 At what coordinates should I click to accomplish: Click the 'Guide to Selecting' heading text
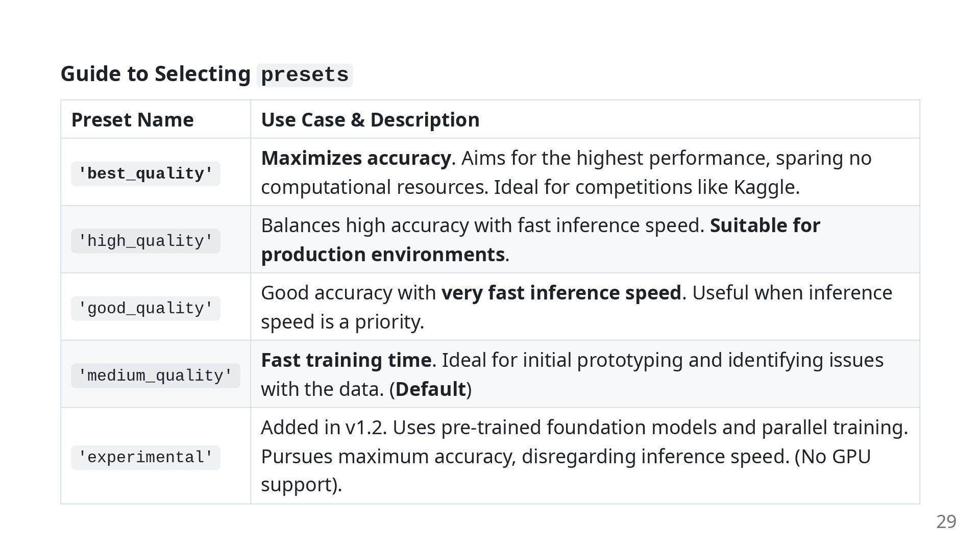pos(156,74)
